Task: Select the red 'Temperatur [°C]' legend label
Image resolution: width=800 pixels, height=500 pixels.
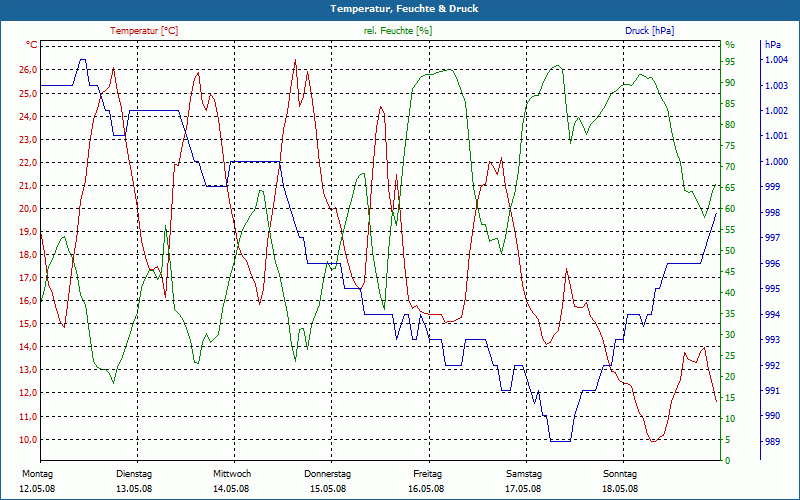Action: pos(144,31)
